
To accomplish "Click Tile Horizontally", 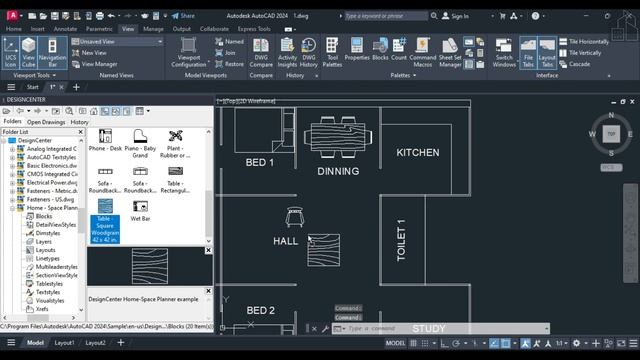I will [584, 42].
